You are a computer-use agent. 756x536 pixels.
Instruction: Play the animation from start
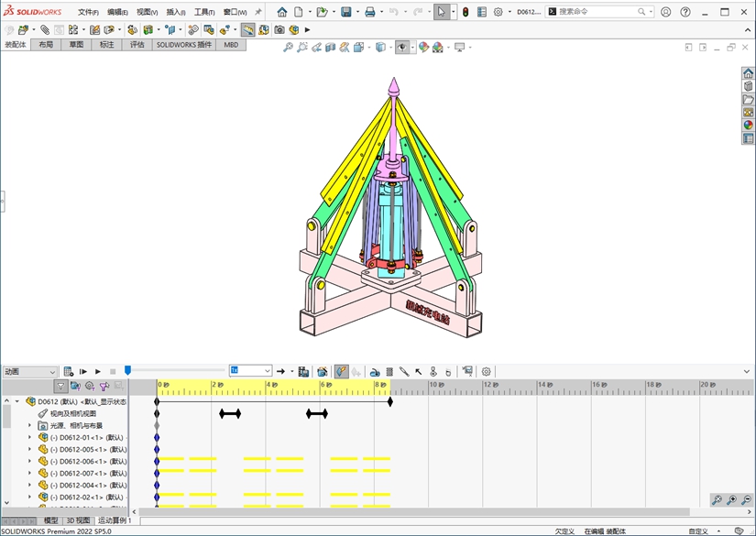tap(83, 371)
